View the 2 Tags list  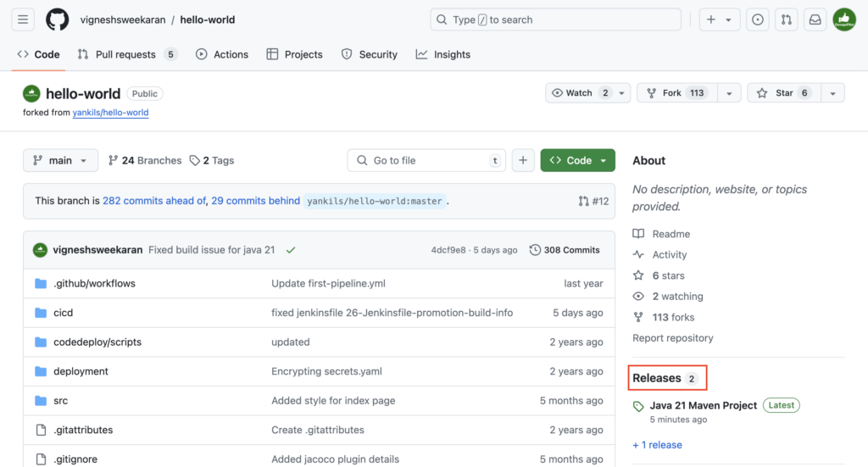click(211, 160)
